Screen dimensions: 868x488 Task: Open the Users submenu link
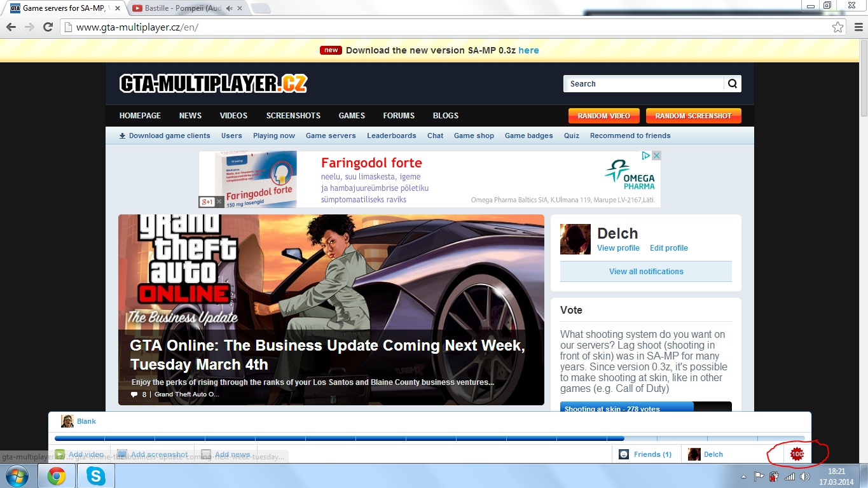[231, 136]
